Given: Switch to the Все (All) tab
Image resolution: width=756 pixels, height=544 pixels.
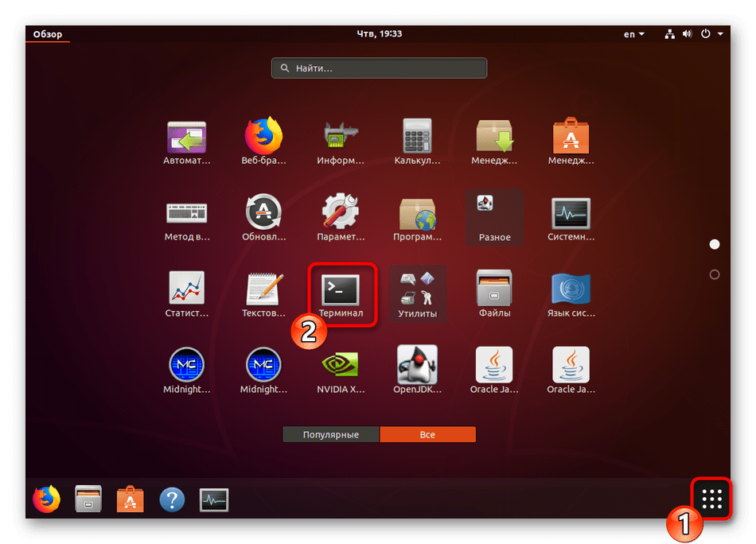Looking at the screenshot, I should [427, 435].
